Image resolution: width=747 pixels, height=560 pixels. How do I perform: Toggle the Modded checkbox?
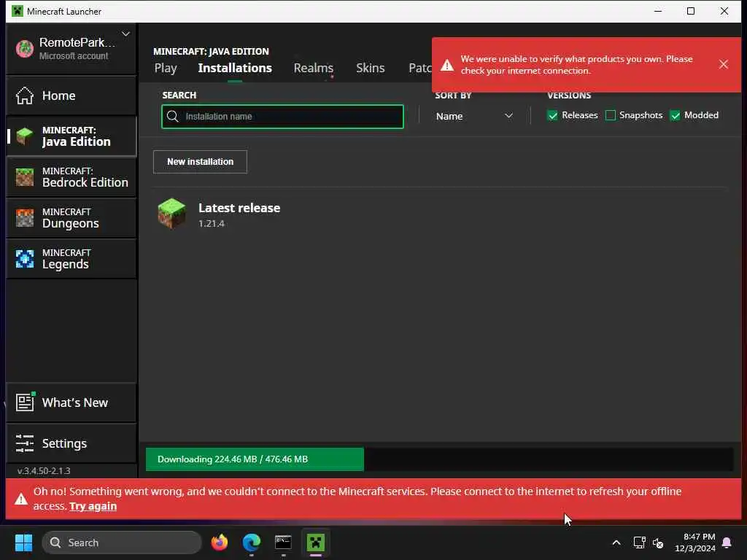[675, 115]
